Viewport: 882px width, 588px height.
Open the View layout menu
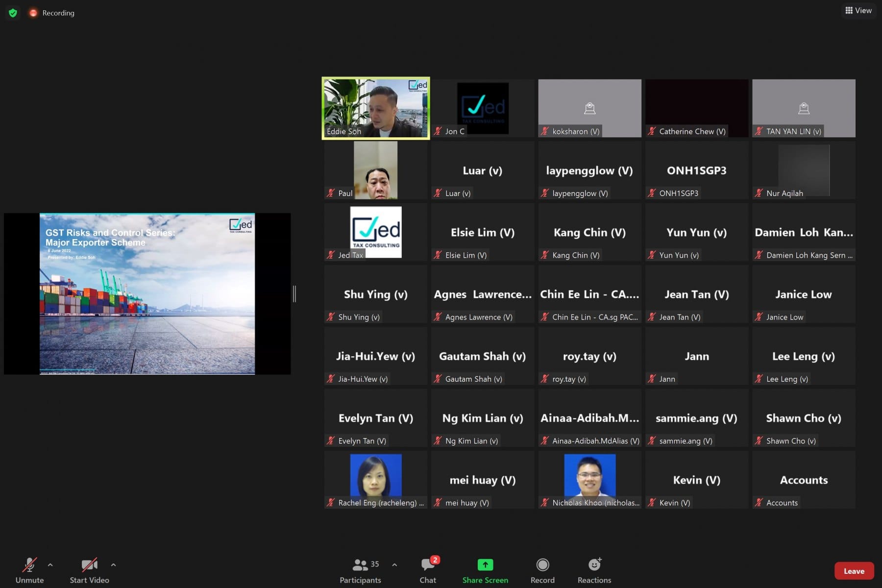pyautogui.click(x=858, y=10)
